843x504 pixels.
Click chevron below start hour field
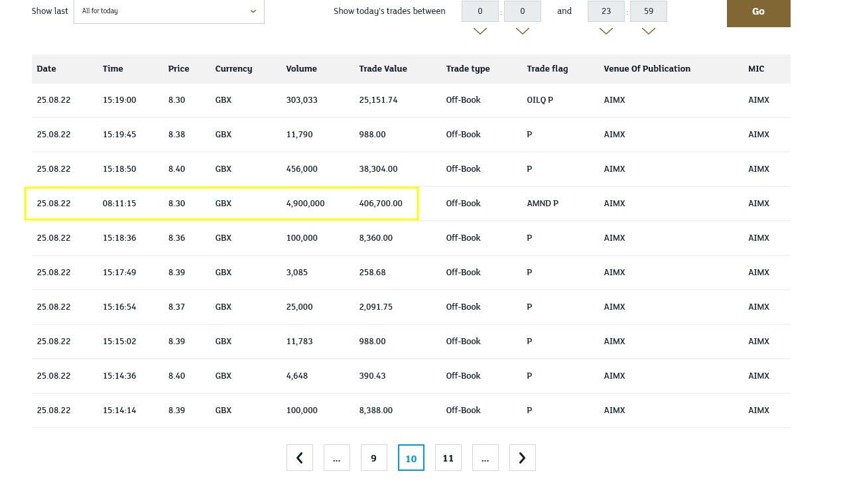click(480, 31)
